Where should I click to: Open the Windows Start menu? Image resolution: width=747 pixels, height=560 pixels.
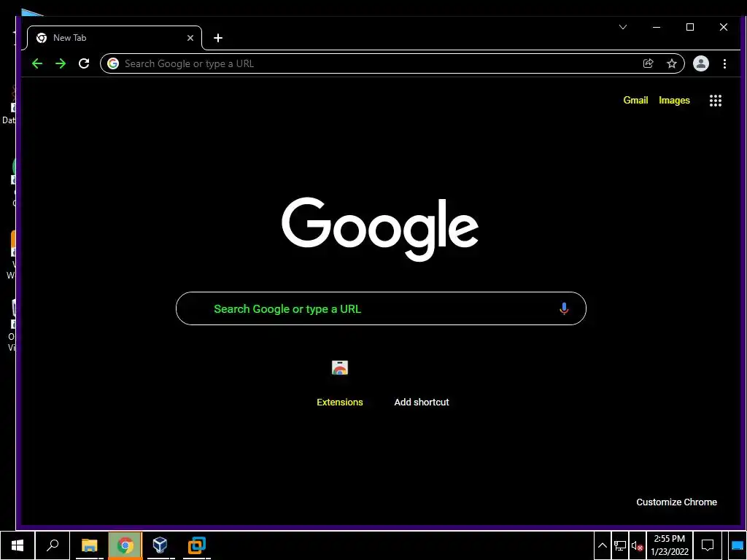click(18, 545)
